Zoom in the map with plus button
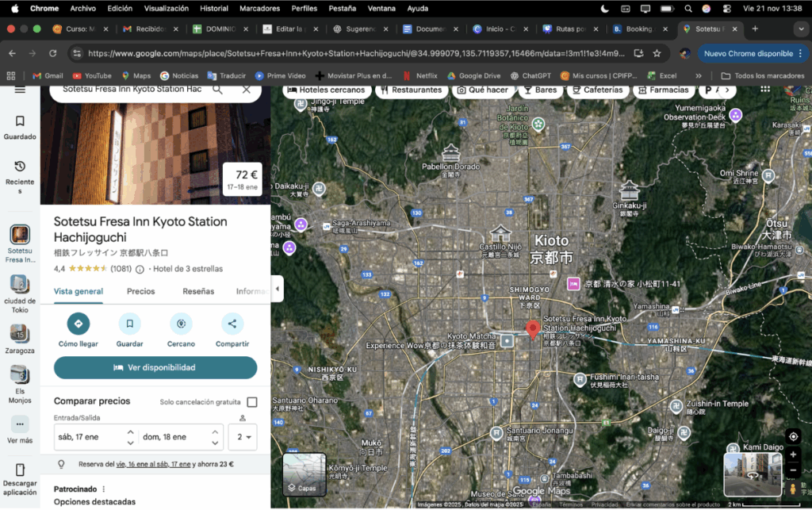The image size is (812, 510). 793,454
